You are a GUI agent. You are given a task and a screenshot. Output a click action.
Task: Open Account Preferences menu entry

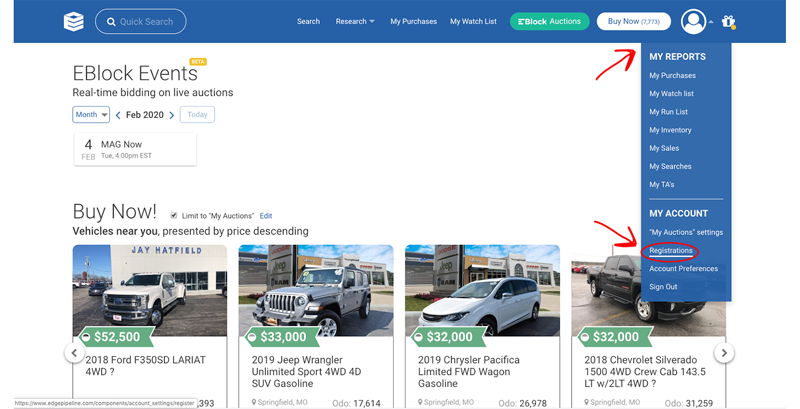[x=683, y=269]
